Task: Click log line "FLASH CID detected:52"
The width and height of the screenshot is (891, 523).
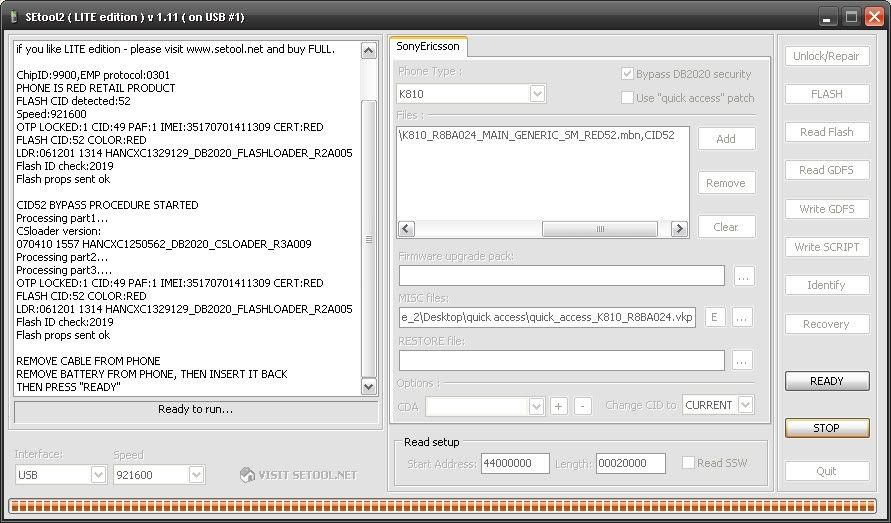Action: point(73,101)
